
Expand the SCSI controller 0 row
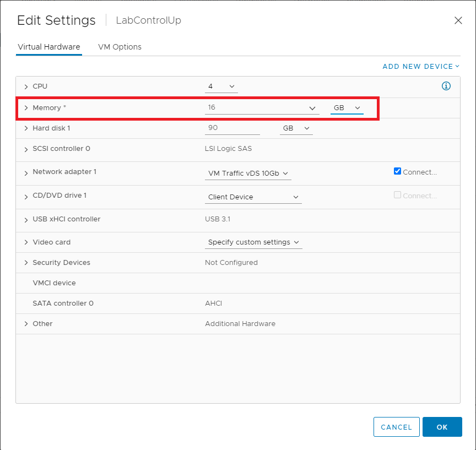click(26, 149)
